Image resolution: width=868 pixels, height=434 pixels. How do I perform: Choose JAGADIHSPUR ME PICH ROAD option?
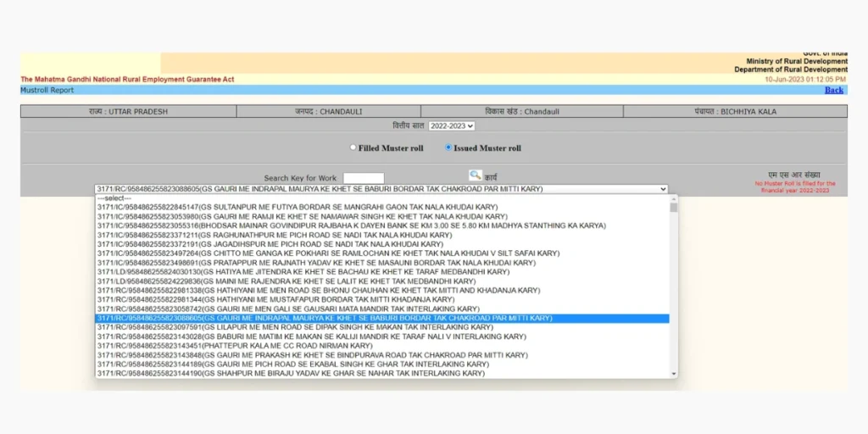[382, 244]
